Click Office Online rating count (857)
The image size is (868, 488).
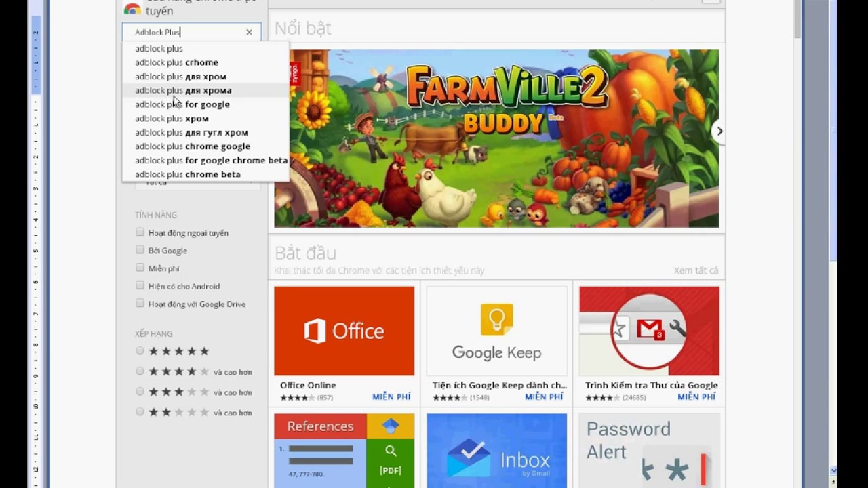[325, 398]
